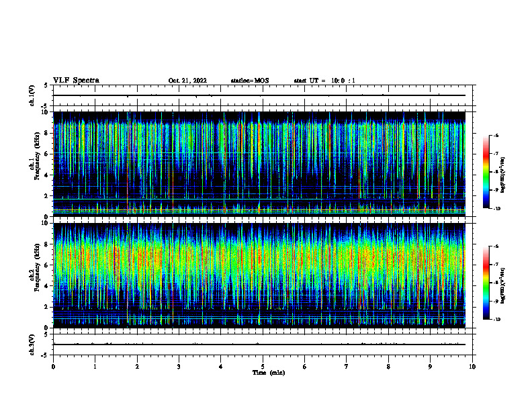Click the date text "Oct. 21, 2022"
This screenshot has height=411, width=532.
coord(187,81)
